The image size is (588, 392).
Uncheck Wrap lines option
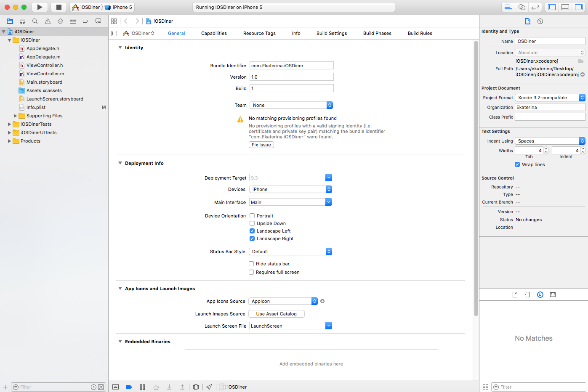coord(517,164)
